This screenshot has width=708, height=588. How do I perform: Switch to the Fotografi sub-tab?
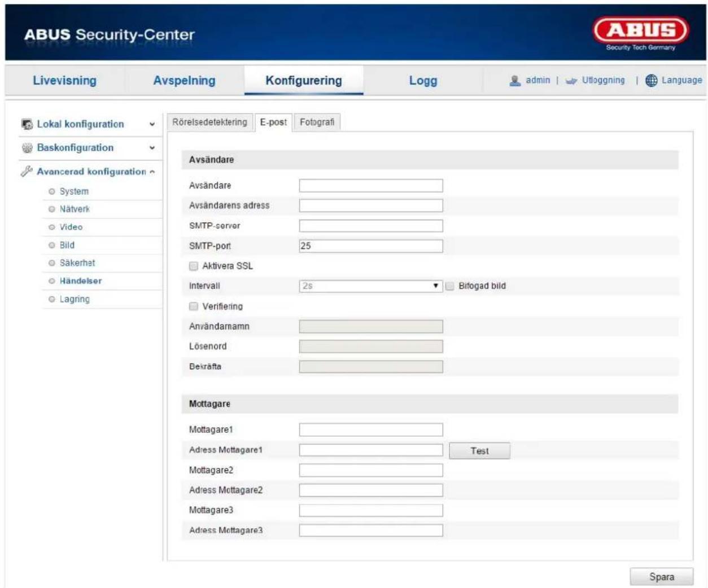click(317, 122)
